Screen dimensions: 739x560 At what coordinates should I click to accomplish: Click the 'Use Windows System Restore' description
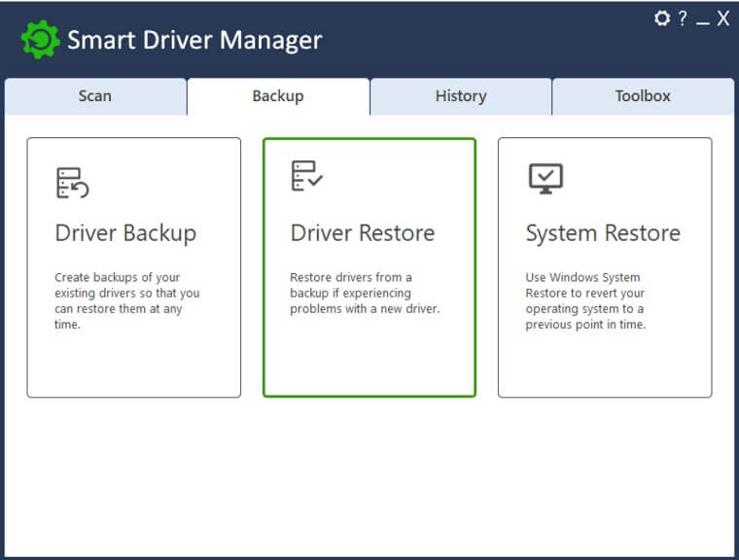tap(585, 300)
